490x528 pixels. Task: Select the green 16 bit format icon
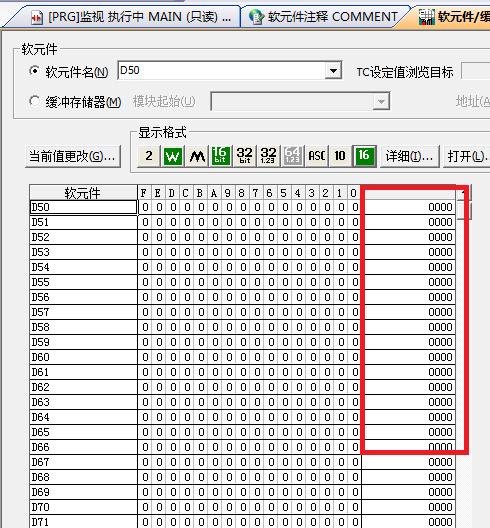[x=221, y=156]
